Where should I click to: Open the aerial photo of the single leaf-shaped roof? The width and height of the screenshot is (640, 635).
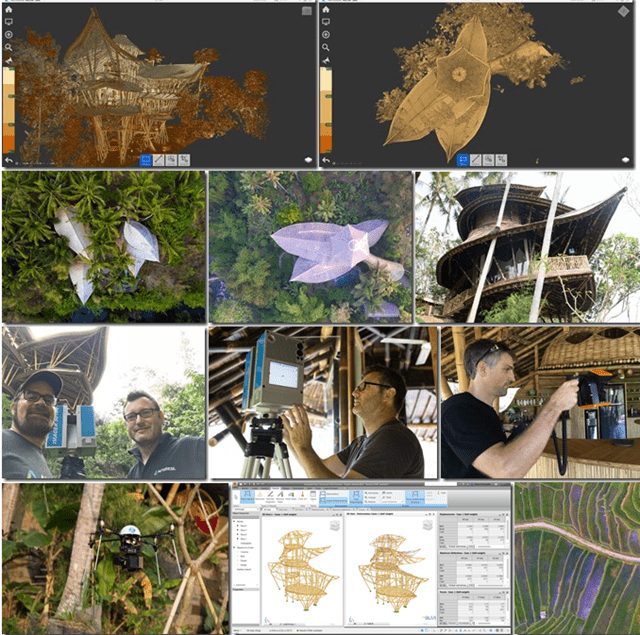(310, 247)
